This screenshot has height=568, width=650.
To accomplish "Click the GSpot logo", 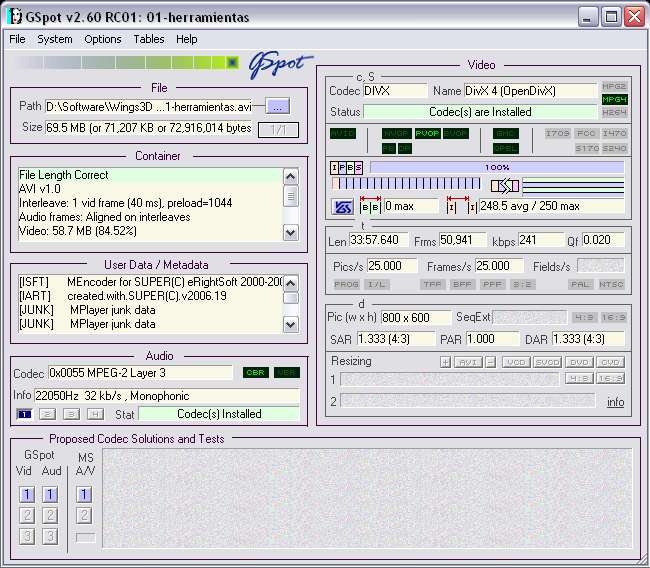I will (x=280, y=65).
